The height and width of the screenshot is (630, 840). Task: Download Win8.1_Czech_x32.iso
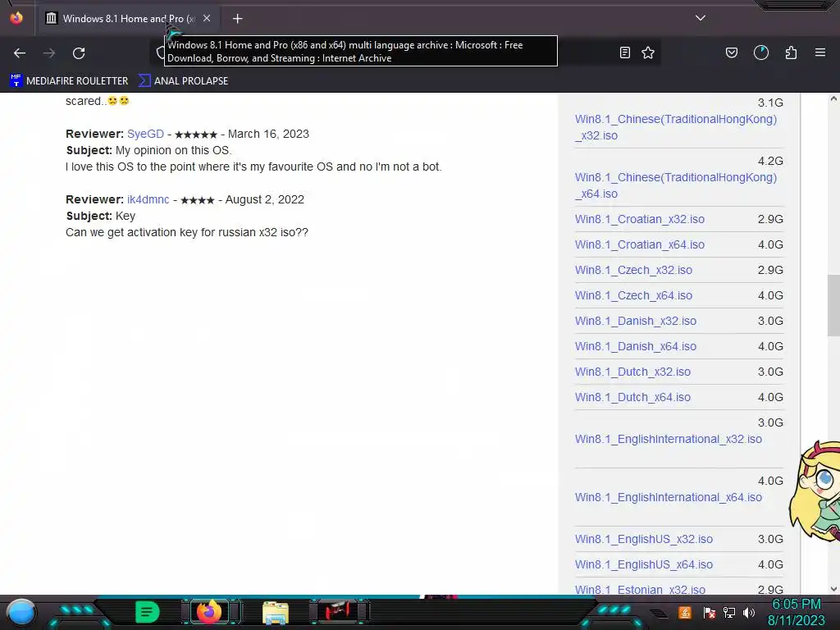pyautogui.click(x=633, y=270)
